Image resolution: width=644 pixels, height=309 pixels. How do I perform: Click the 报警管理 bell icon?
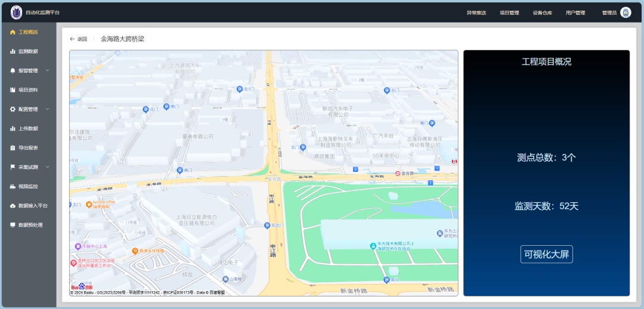(13, 70)
